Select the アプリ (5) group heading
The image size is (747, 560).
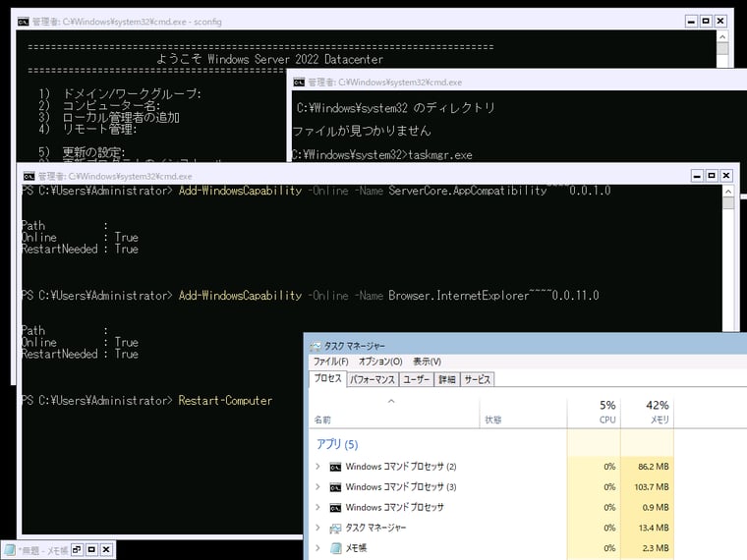coord(337,444)
